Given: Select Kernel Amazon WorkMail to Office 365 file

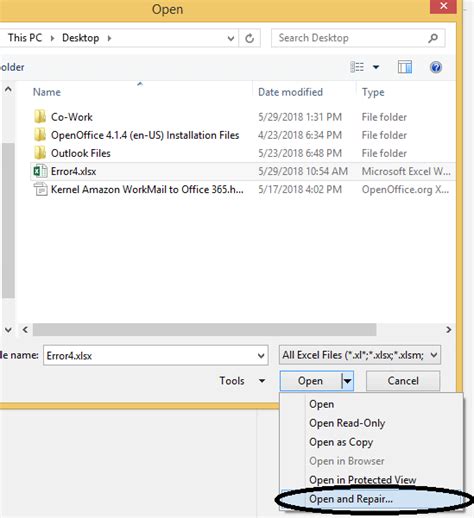Looking at the screenshot, I should tap(147, 189).
